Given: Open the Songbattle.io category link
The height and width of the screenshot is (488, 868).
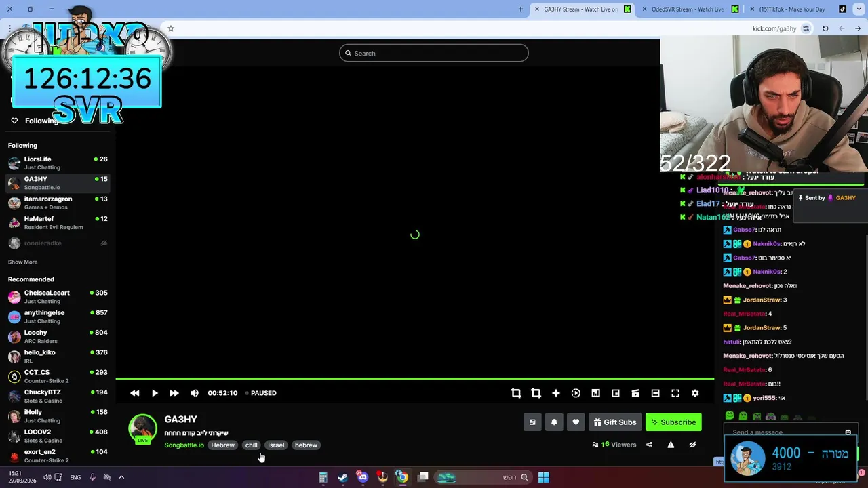Looking at the screenshot, I should (184, 445).
